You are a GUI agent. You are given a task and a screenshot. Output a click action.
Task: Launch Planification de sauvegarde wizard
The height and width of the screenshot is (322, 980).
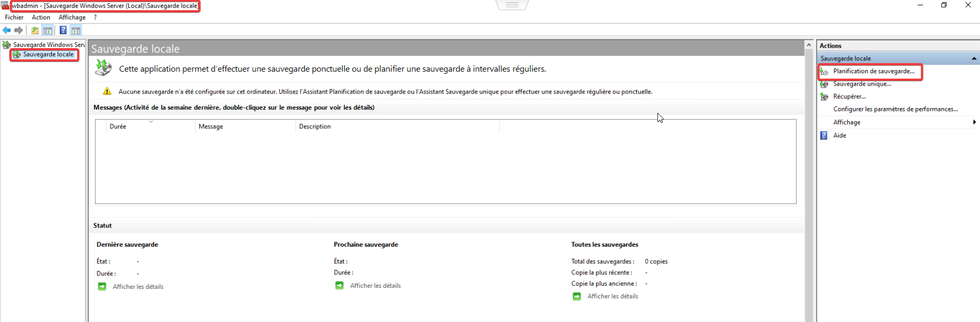873,71
